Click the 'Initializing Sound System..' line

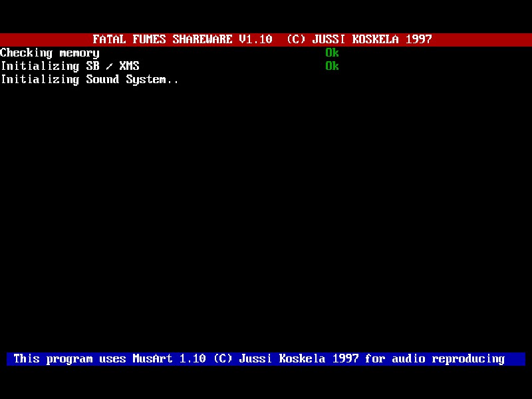pyautogui.click(x=90, y=79)
